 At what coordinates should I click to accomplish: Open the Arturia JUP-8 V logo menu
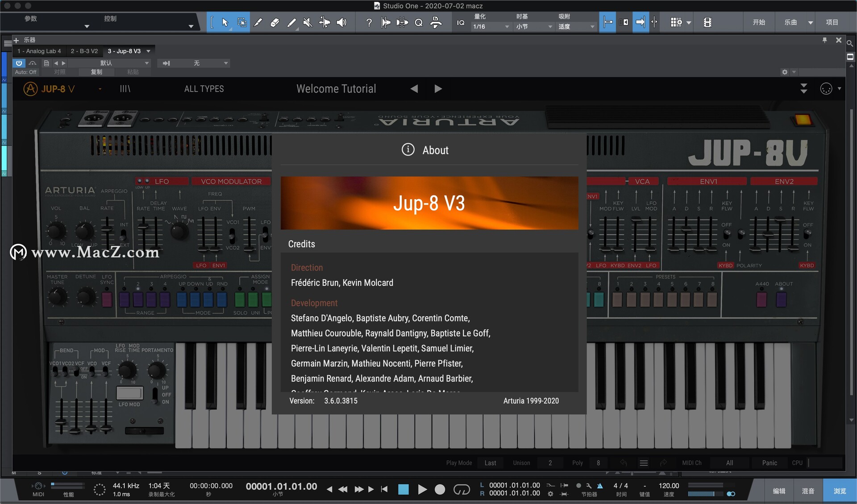pos(49,89)
